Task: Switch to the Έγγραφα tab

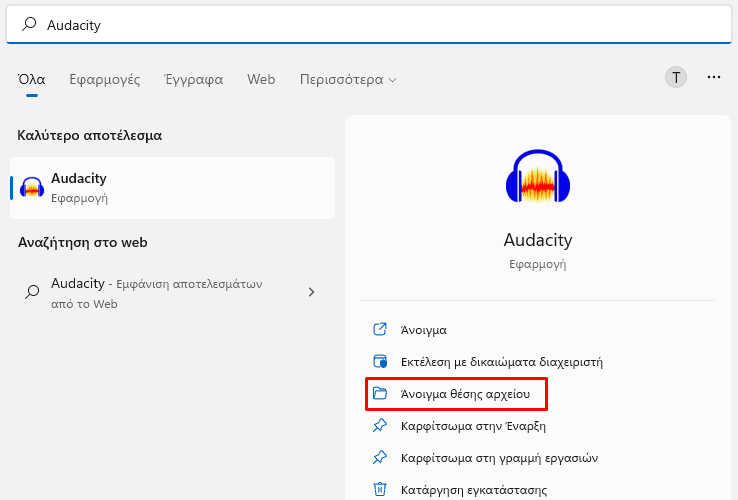Action: (x=193, y=79)
